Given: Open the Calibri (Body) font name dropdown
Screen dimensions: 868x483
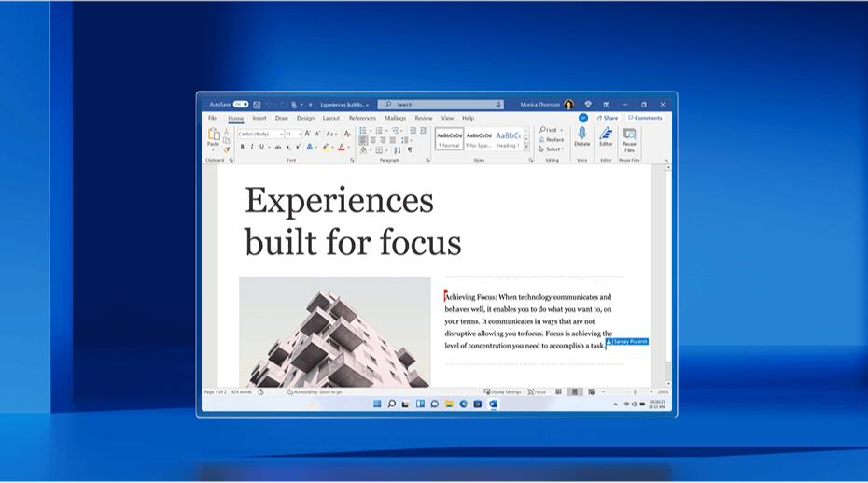Looking at the screenshot, I should pyautogui.click(x=260, y=134).
